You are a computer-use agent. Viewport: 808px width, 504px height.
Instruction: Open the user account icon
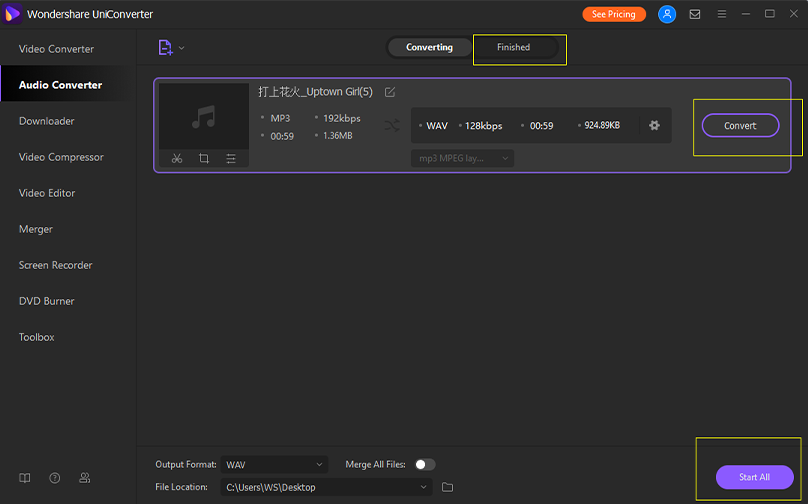(x=667, y=14)
